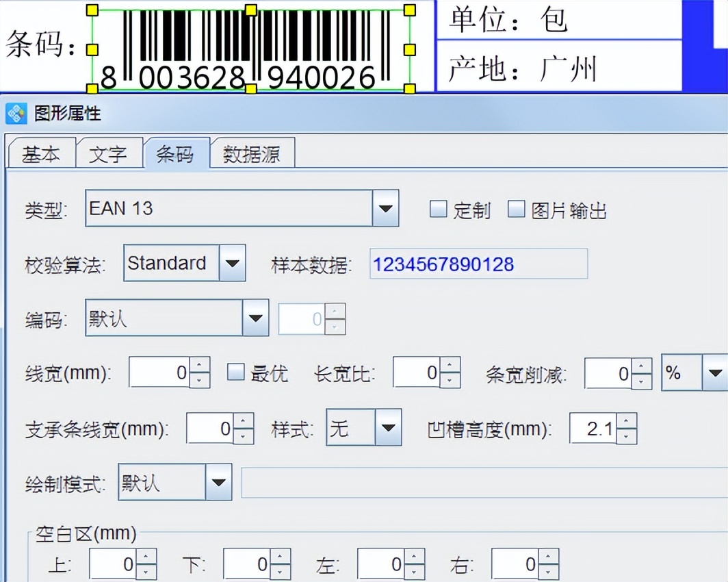Open the 编码 默认 dropdown
This screenshot has height=582, width=728.
tap(256, 318)
